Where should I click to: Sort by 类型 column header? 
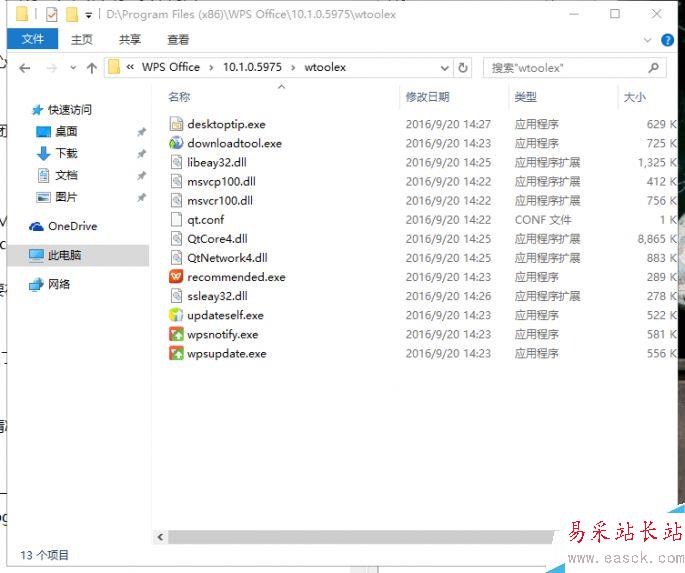(525, 97)
